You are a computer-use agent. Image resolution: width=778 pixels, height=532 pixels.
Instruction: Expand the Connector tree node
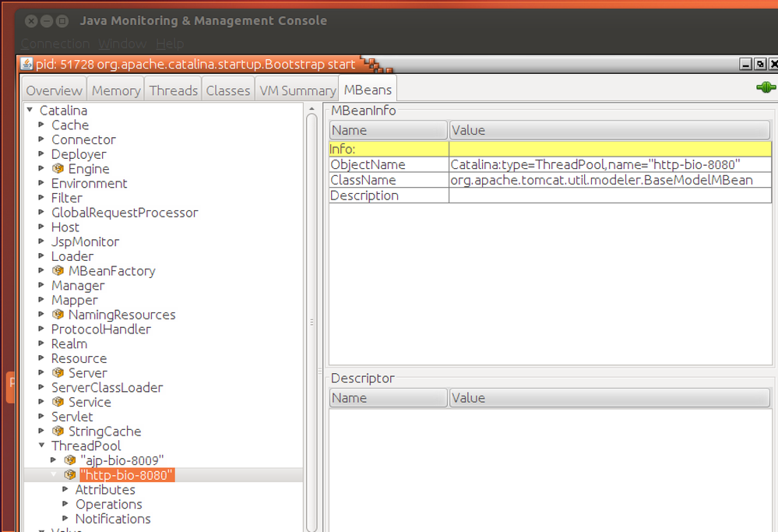(x=41, y=139)
